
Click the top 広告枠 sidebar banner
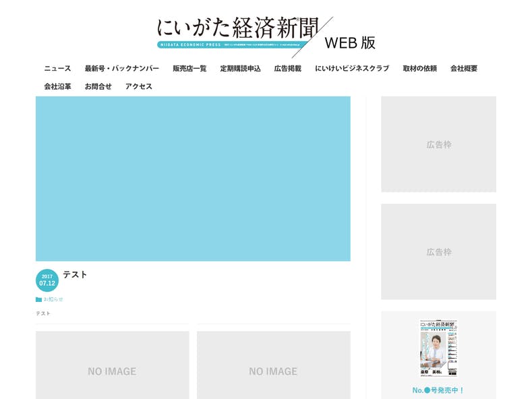[438, 144]
